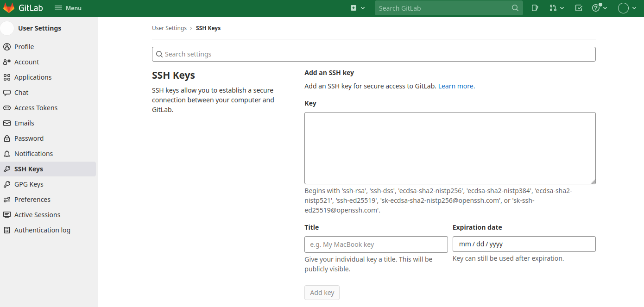
Task: Open Active Sessions in sidebar
Action: pos(37,215)
